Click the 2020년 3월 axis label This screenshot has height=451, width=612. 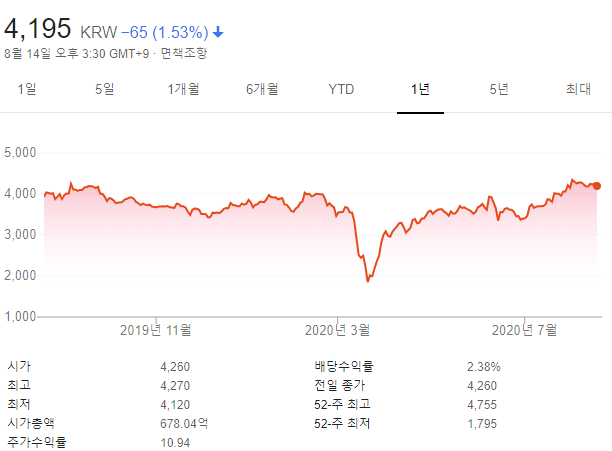coord(337,330)
